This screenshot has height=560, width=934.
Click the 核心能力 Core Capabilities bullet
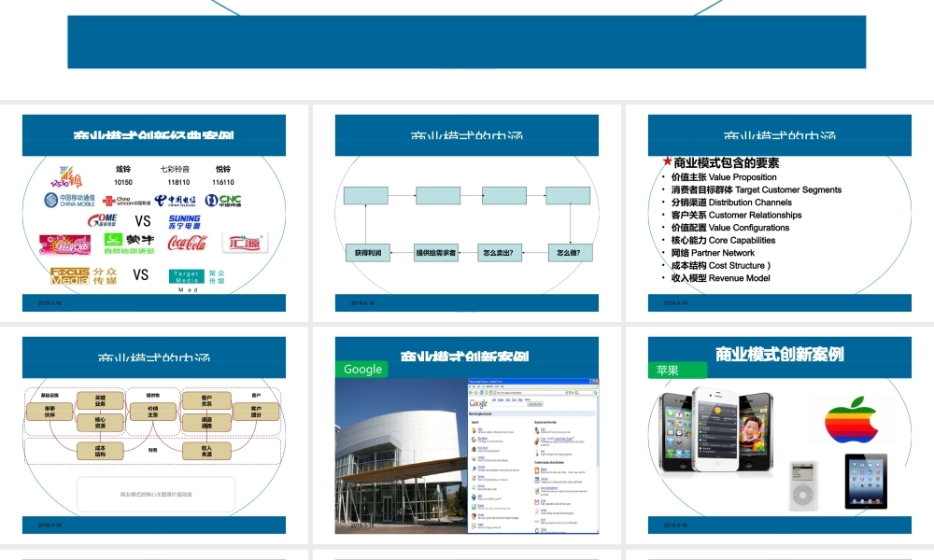tap(723, 240)
